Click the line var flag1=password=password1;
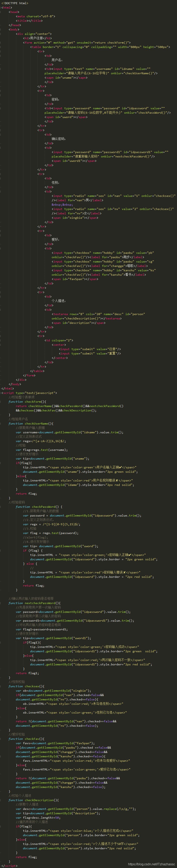The image size is (177, 868). pos(42,630)
